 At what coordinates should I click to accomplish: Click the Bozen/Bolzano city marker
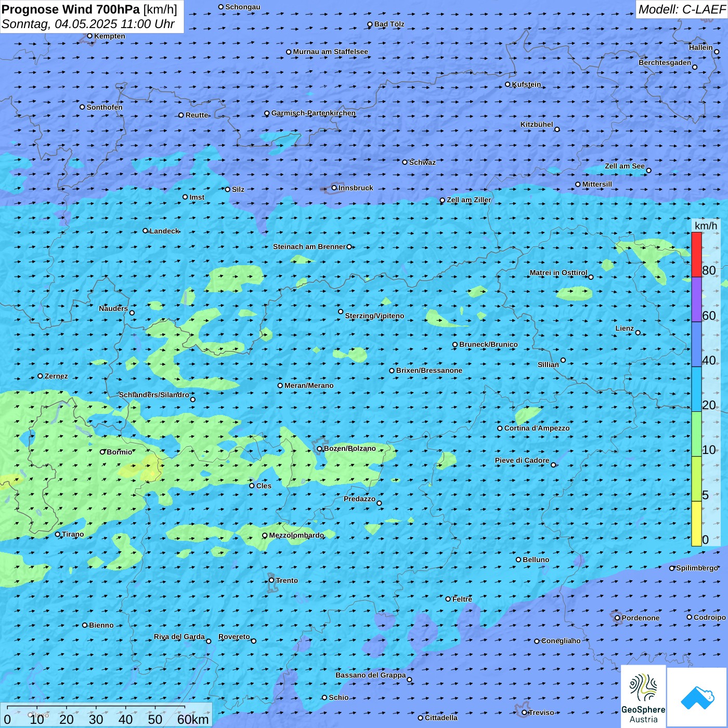[320, 449]
